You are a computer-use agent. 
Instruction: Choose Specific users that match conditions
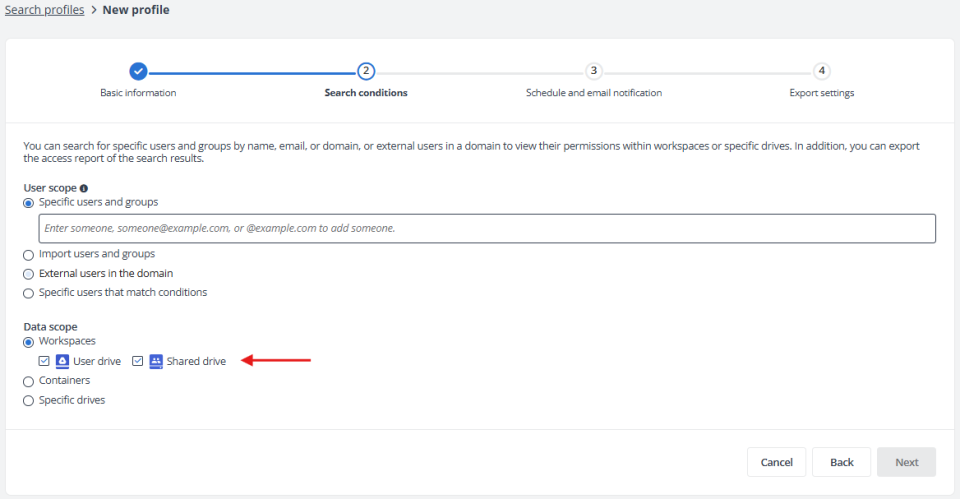click(28, 293)
